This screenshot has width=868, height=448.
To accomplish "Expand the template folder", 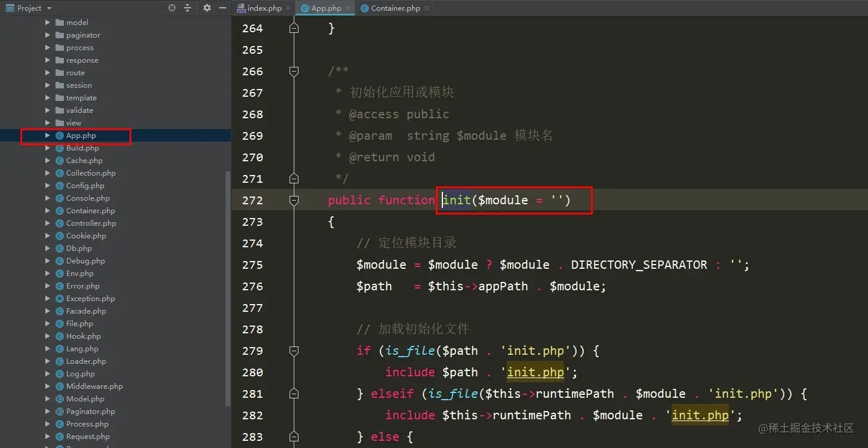I will (x=48, y=98).
